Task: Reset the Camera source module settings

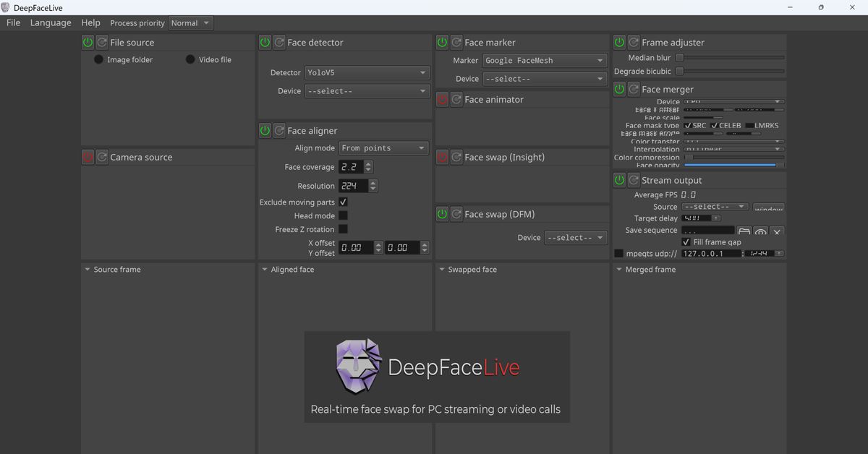Action: point(102,157)
